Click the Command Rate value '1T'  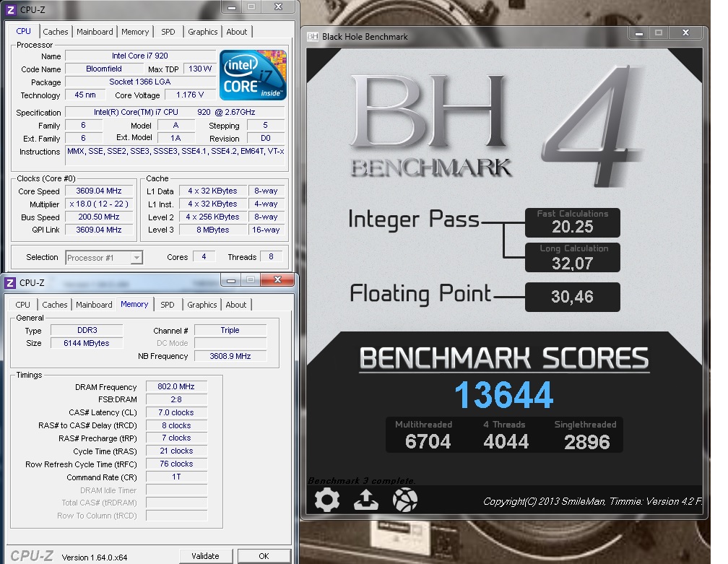pyautogui.click(x=176, y=477)
